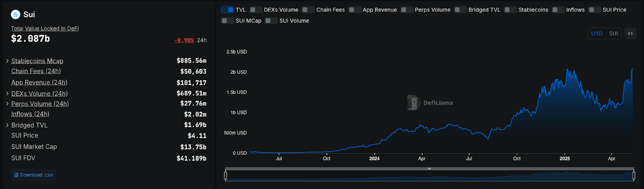Viewport: 644px width, 189px height.
Task: Toggle SUI MCap on the chart
Action: point(227,21)
